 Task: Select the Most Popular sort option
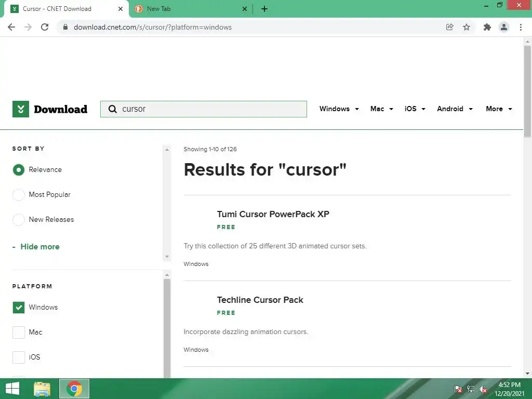pyautogui.click(x=19, y=195)
